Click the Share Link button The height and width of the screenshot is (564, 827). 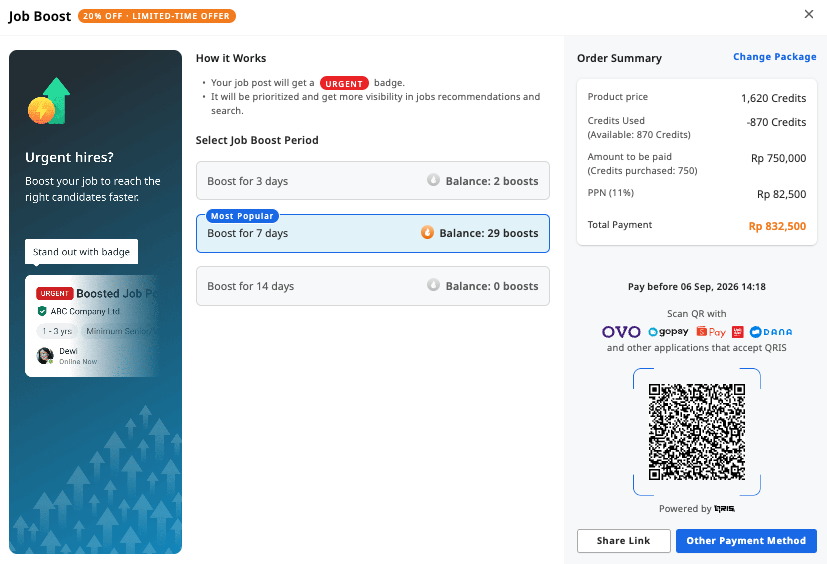pyautogui.click(x=623, y=541)
